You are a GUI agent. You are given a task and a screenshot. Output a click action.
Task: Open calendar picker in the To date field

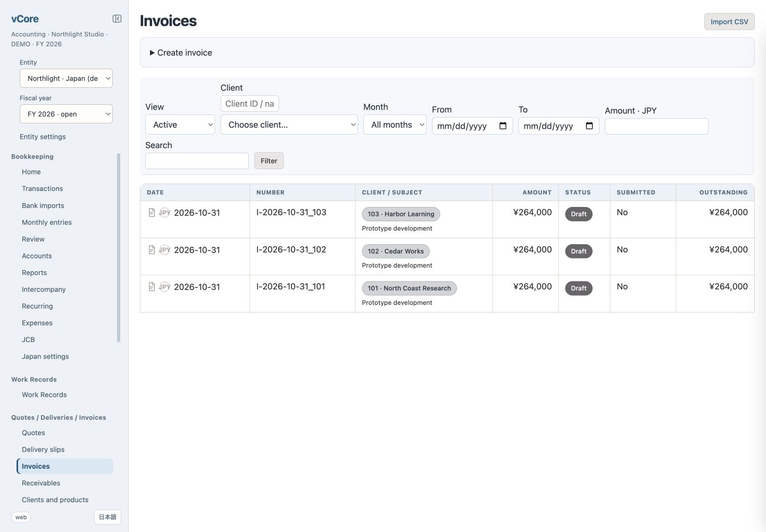tap(589, 126)
